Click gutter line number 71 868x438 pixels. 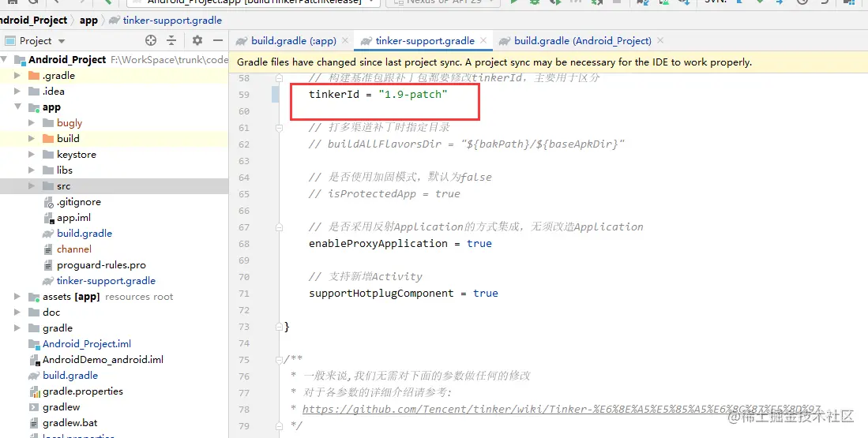(244, 294)
